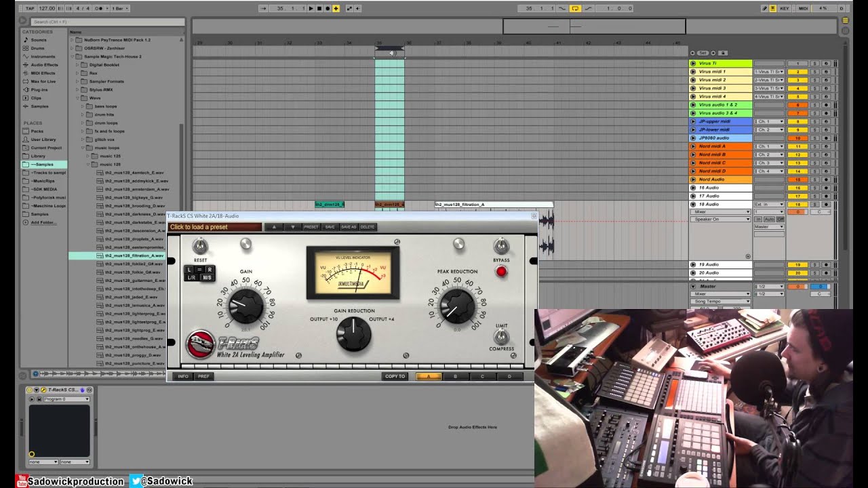Open User Library in Places

coord(43,139)
